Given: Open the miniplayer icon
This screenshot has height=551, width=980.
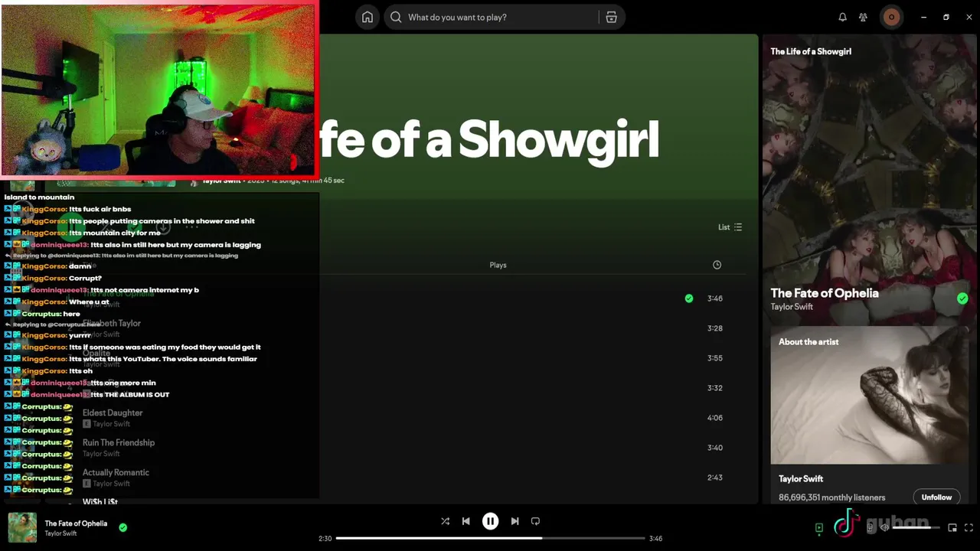Looking at the screenshot, I should click(x=952, y=527).
